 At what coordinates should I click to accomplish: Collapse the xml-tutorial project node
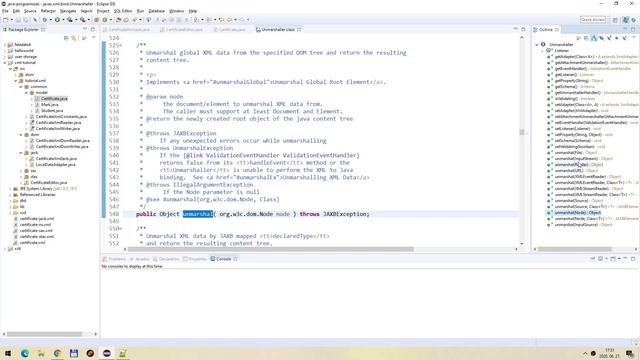5,63
